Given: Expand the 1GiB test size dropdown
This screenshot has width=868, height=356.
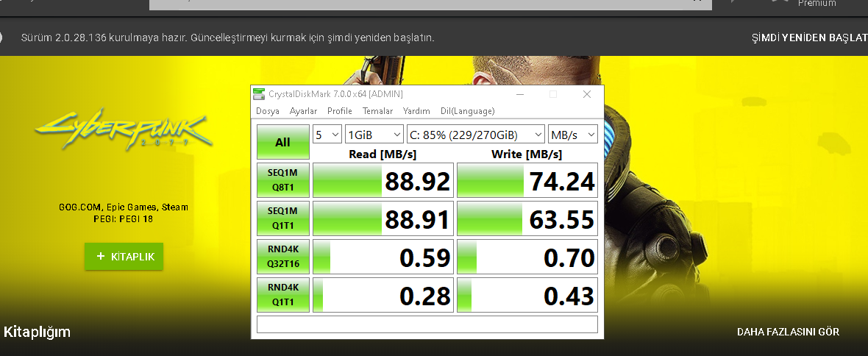Looking at the screenshot, I should click(374, 135).
